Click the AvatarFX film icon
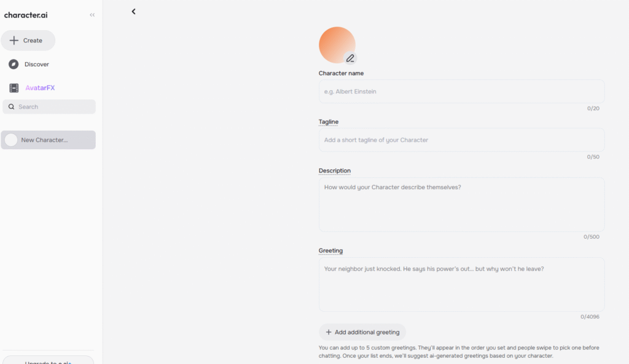The image size is (629, 364). 14,88
